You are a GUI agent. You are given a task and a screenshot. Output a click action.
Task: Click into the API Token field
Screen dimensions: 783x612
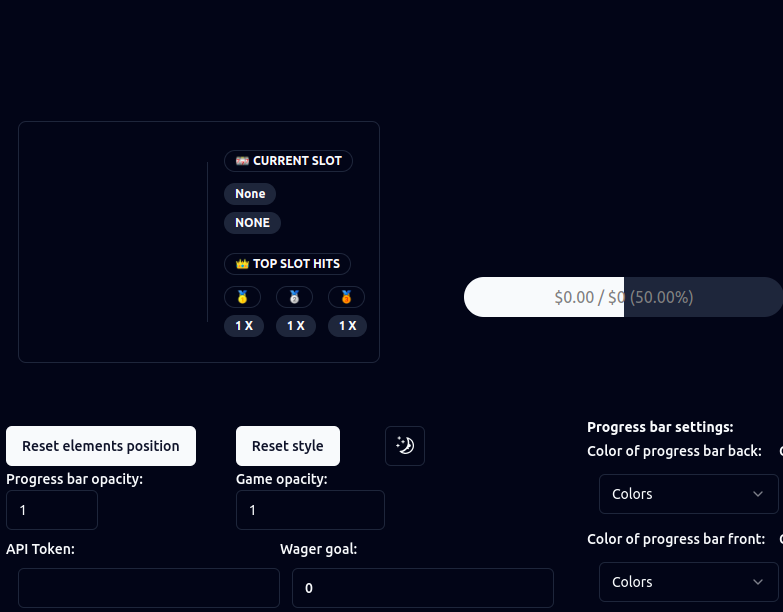(149, 588)
